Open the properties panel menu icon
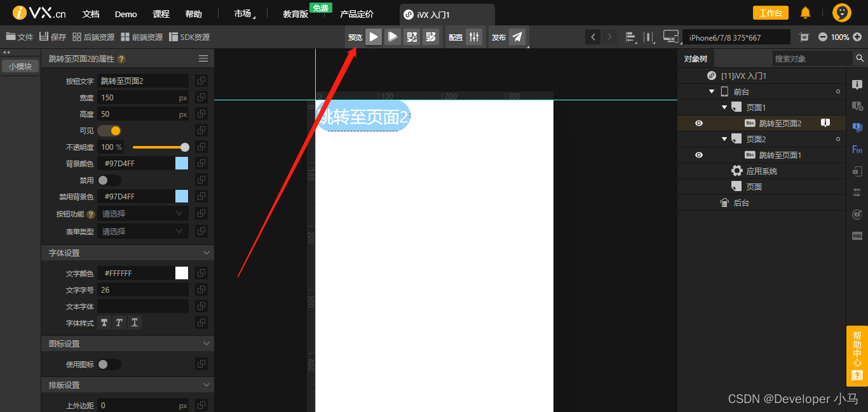Image resolution: width=868 pixels, height=412 pixels. (x=203, y=58)
